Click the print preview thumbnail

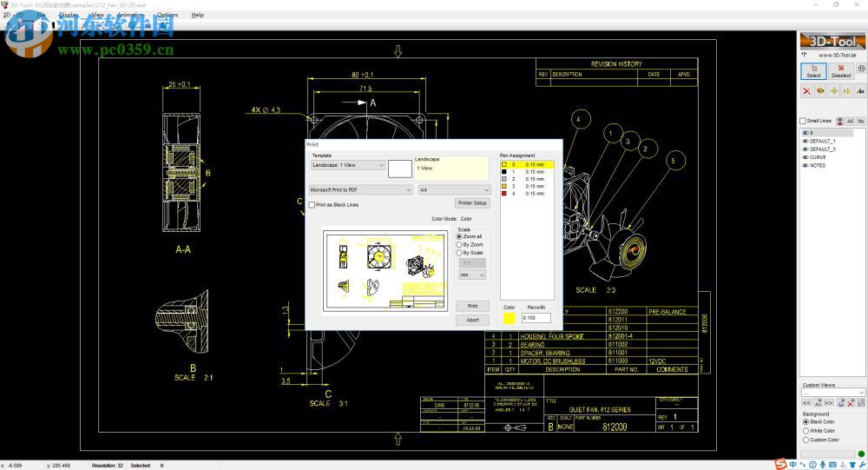385,271
